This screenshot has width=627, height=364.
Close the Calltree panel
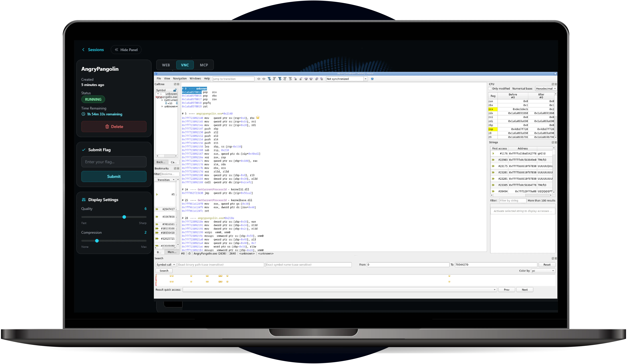[178, 84]
